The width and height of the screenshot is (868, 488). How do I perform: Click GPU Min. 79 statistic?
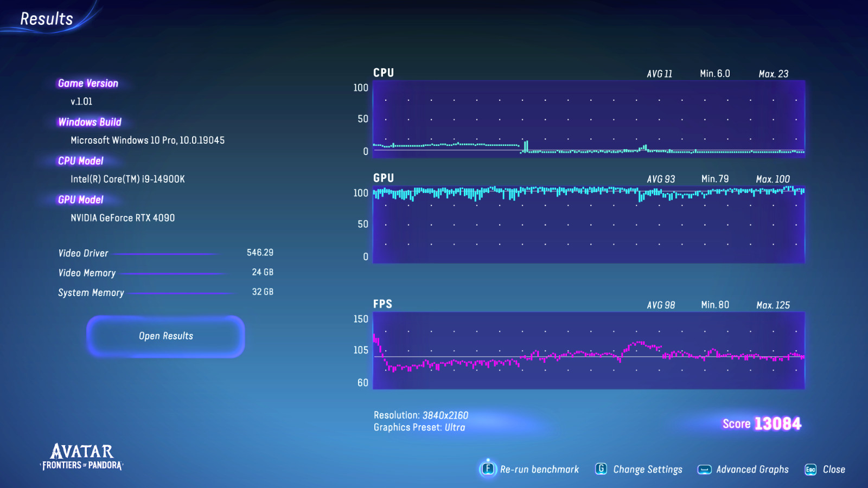point(715,179)
